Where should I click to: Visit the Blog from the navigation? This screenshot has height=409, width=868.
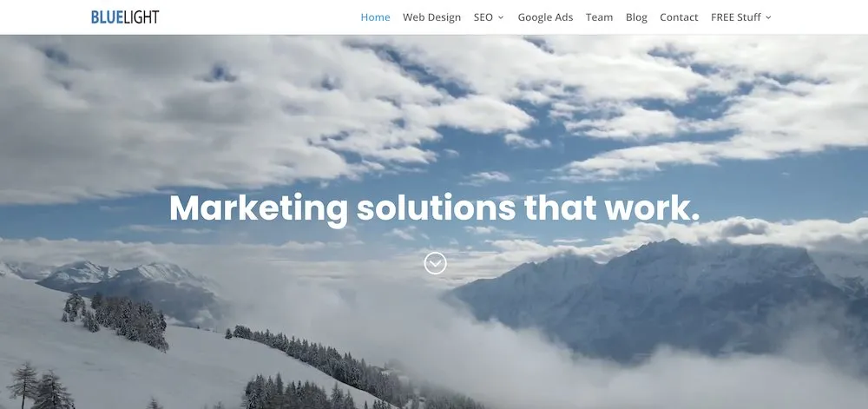coord(636,17)
